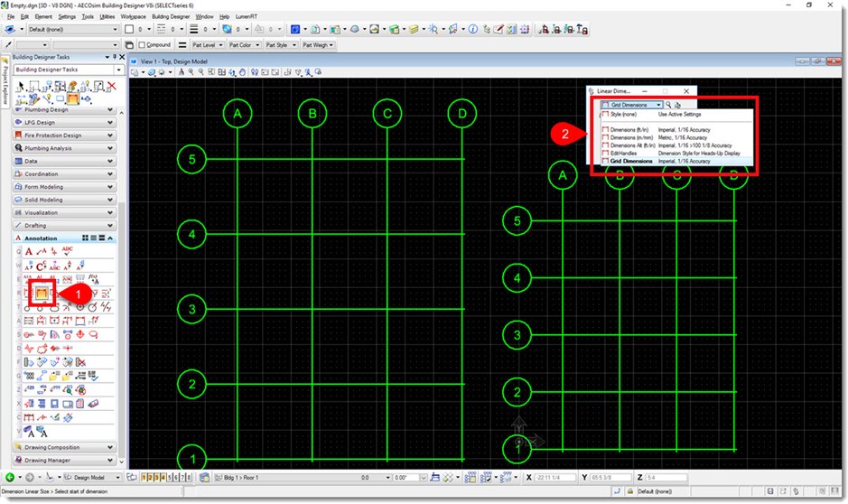Click the lock icon in status bar
Image resolution: width=848 pixels, height=504 pixels.
point(630,491)
